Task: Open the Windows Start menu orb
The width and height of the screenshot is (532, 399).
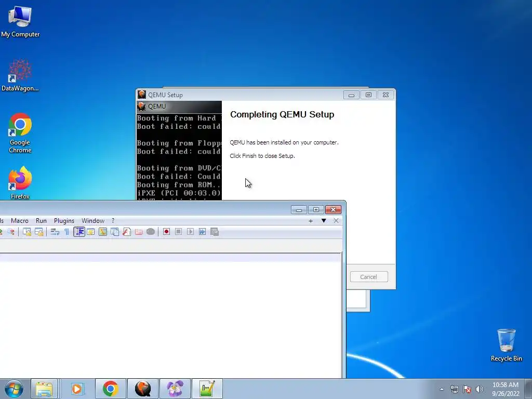Action: click(x=14, y=389)
